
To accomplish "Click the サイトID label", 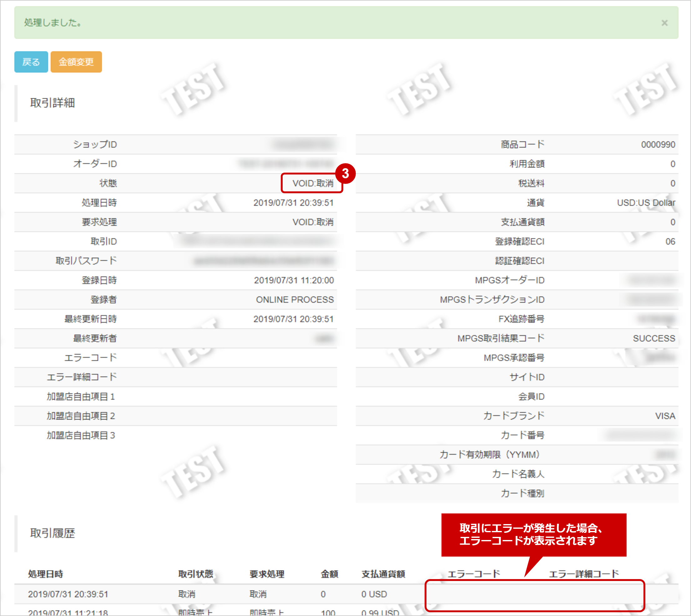I will (x=527, y=377).
